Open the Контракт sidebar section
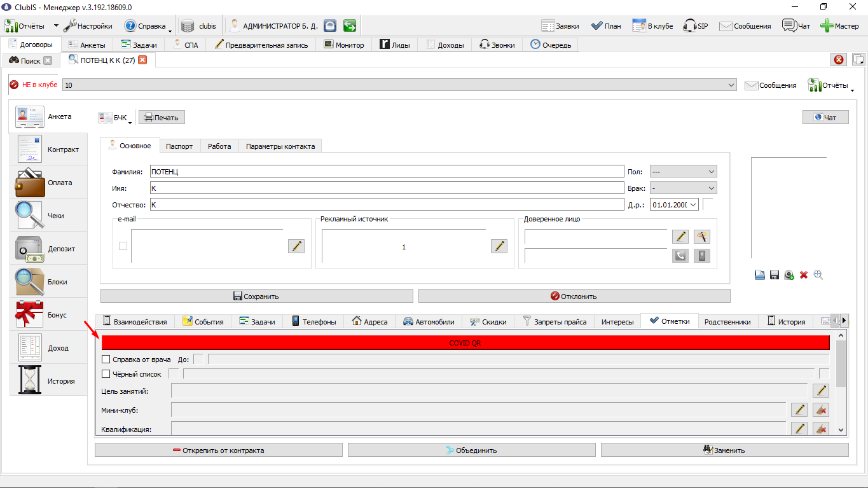868x488 pixels. point(48,150)
